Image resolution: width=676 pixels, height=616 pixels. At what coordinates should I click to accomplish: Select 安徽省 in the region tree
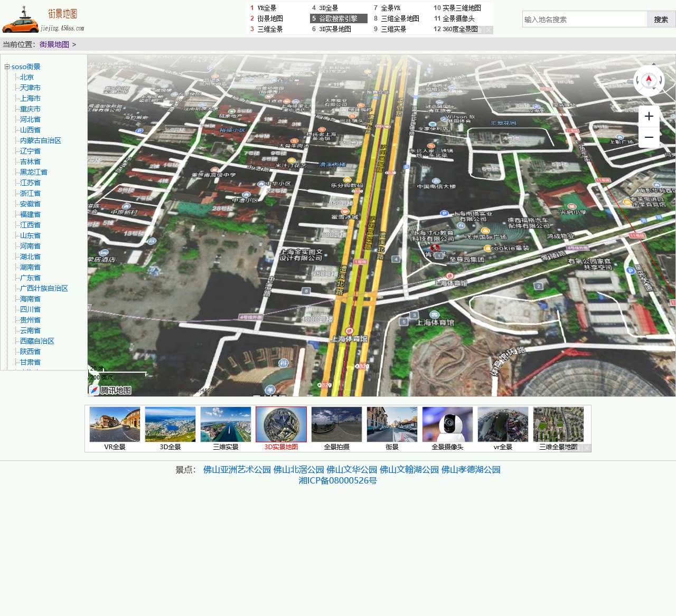[x=30, y=204]
